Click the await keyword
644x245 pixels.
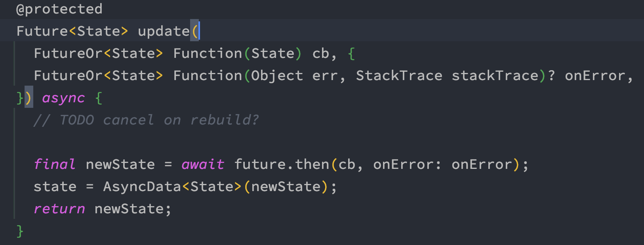pyautogui.click(x=203, y=165)
